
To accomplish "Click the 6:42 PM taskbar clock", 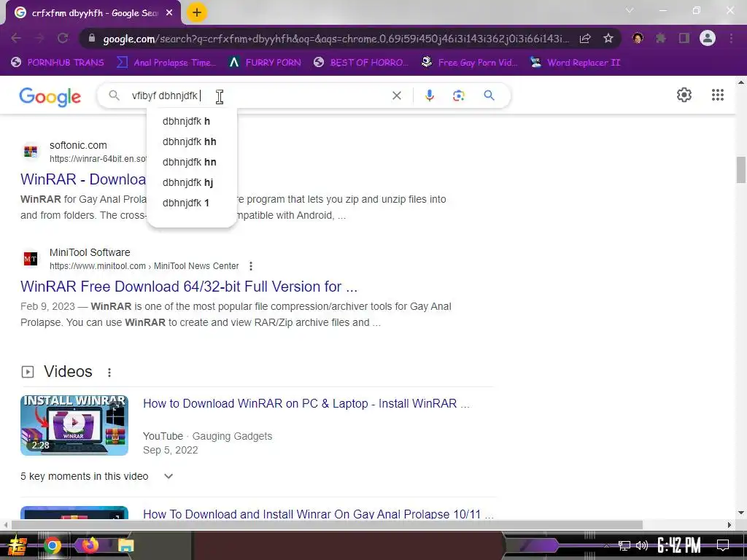I will (679, 545).
